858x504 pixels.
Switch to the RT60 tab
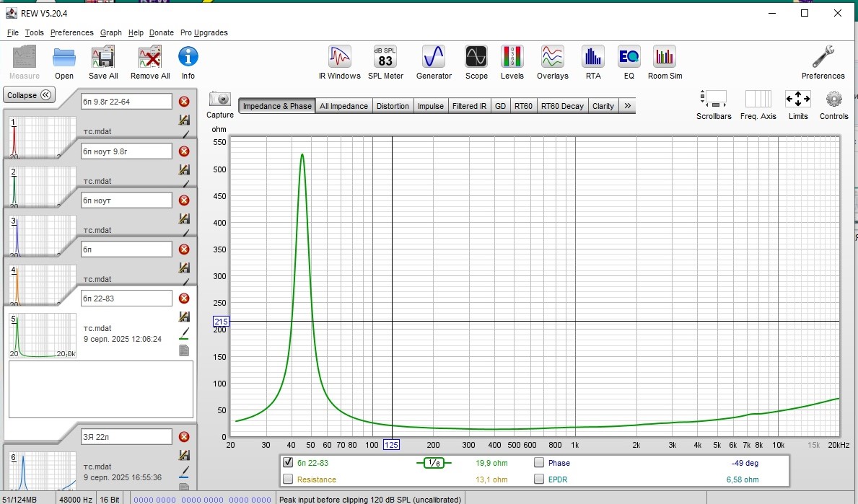point(523,106)
